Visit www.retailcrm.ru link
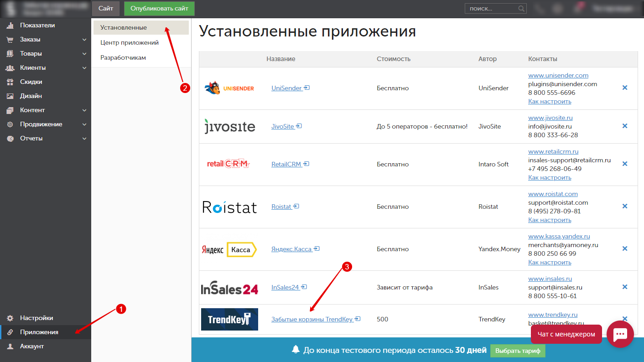The height and width of the screenshot is (362, 644). coord(553,151)
